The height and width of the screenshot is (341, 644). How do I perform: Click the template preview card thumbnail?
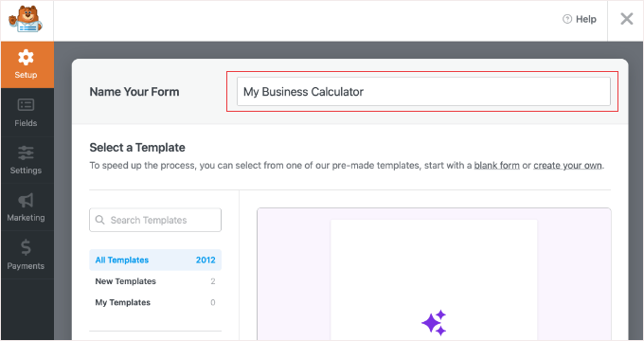434,274
